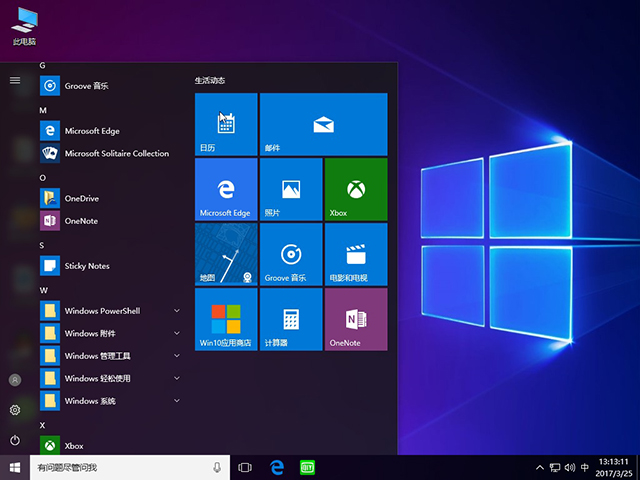Open the Win10 app store tile
Viewport: 640px width, 480px height.
pos(226,319)
